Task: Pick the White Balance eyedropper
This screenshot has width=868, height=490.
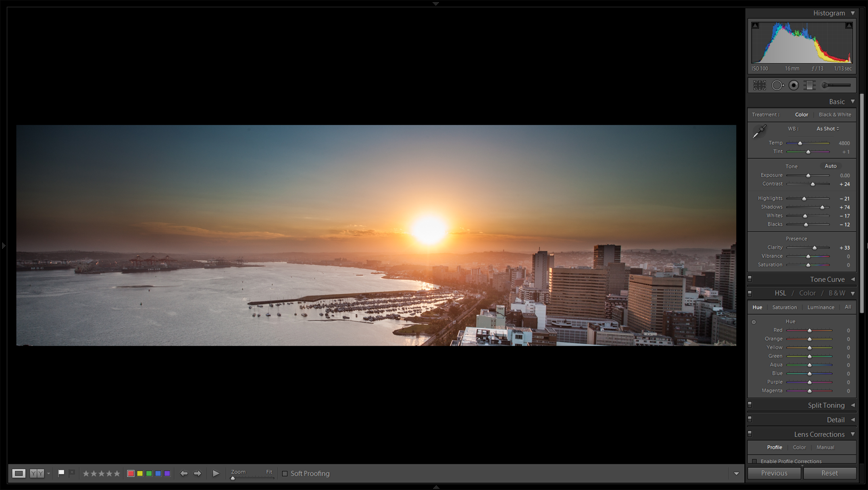Action: [x=759, y=132]
